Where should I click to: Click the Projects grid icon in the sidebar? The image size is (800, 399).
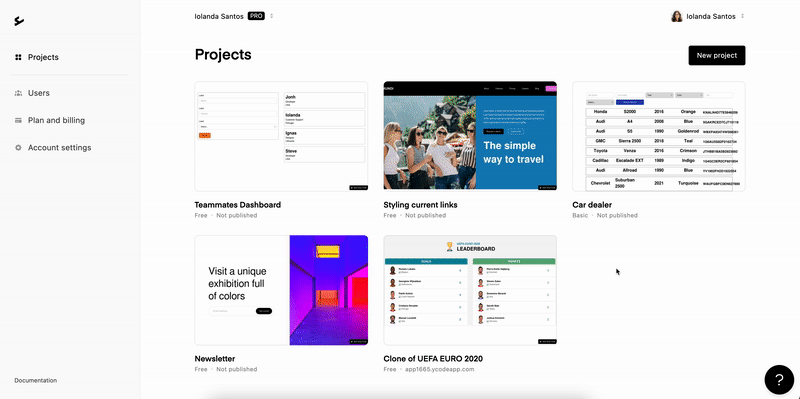[x=18, y=57]
